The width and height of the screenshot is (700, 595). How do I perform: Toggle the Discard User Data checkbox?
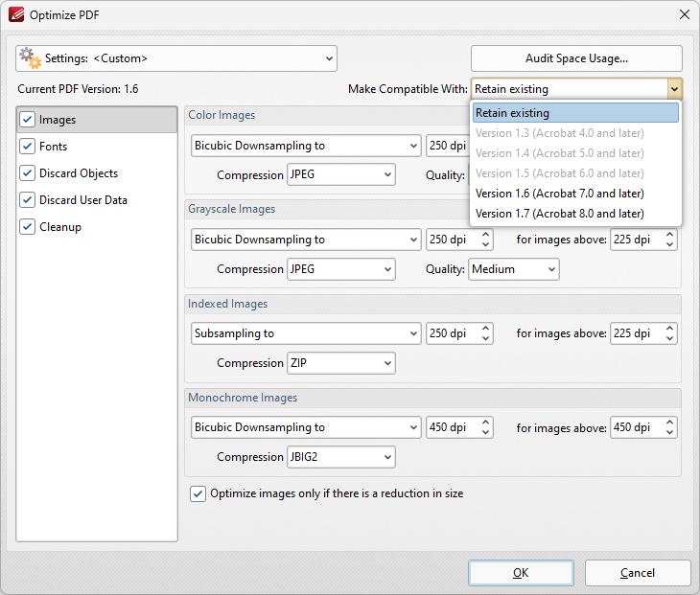coord(27,200)
